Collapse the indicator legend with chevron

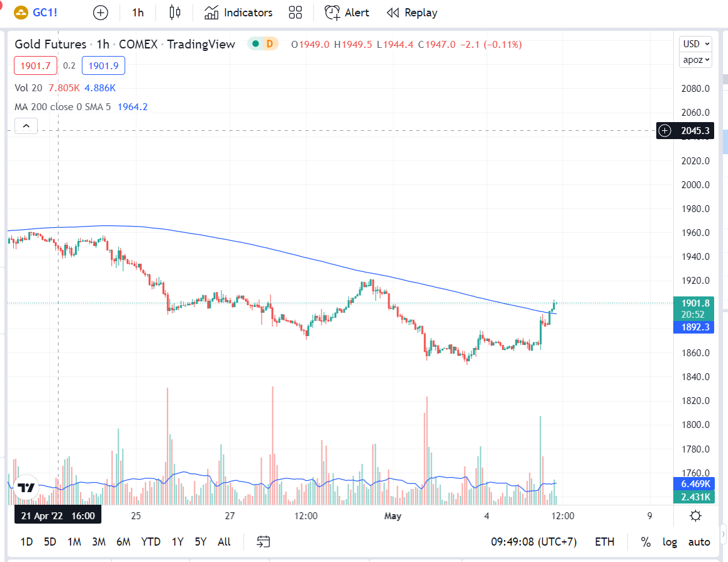pyautogui.click(x=26, y=126)
